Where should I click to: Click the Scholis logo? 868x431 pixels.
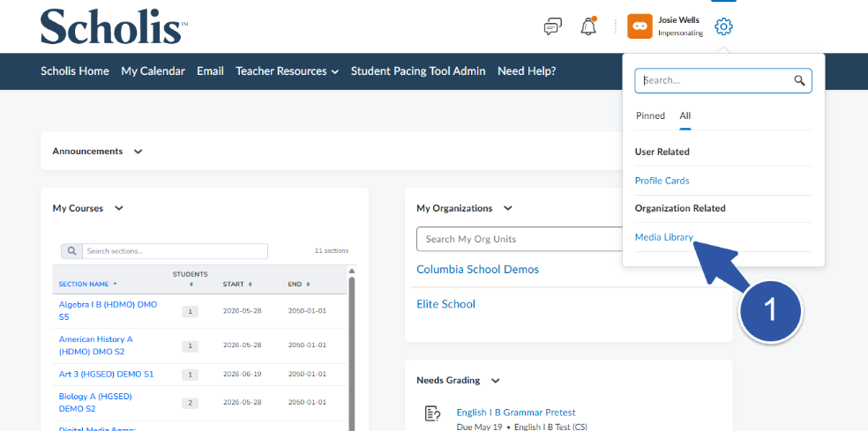pyautogui.click(x=114, y=26)
